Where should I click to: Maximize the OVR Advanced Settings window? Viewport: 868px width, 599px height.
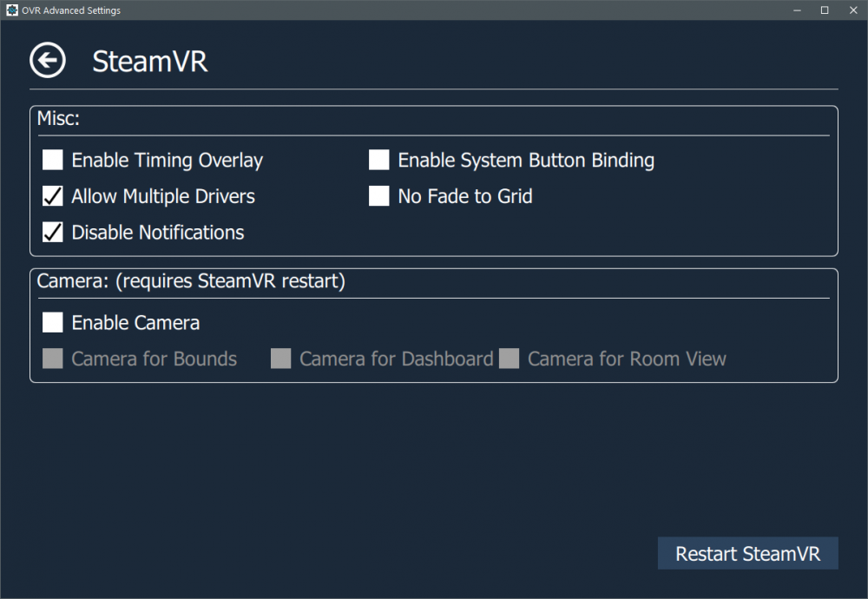pyautogui.click(x=825, y=10)
